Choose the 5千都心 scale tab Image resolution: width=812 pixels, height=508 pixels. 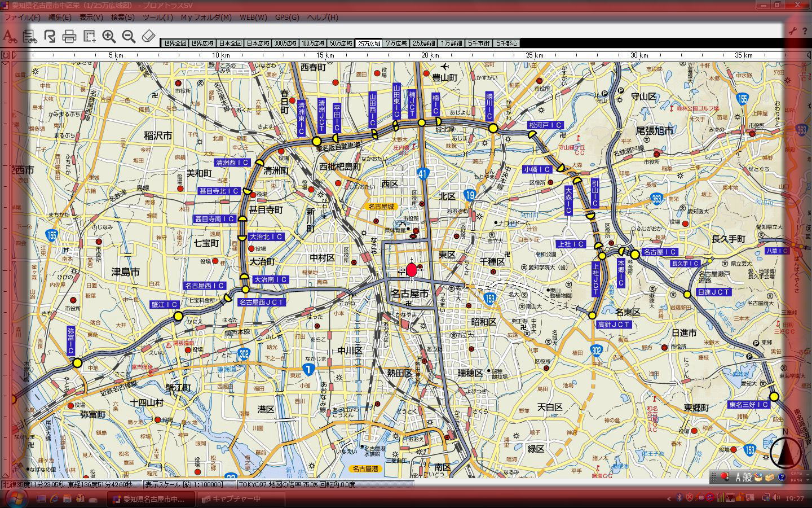coord(506,43)
